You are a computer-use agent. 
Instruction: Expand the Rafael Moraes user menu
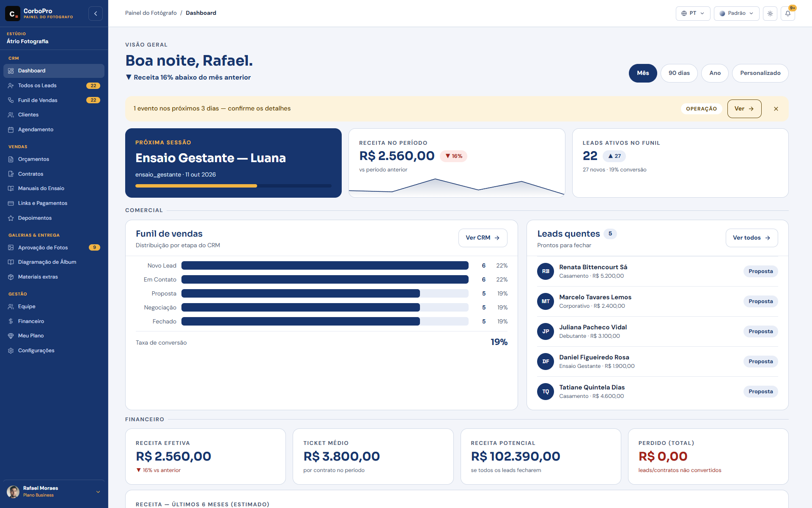point(54,491)
